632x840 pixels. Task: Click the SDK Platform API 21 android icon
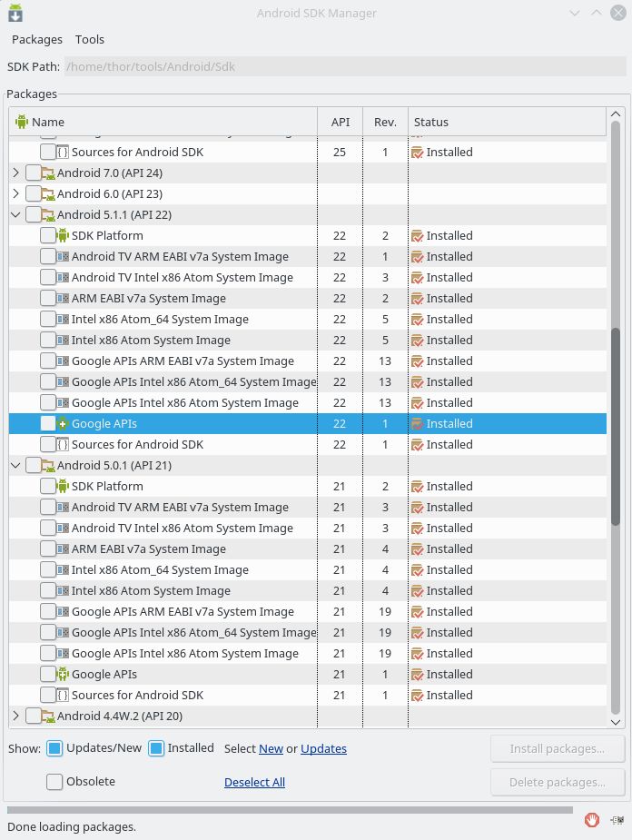pos(63,486)
